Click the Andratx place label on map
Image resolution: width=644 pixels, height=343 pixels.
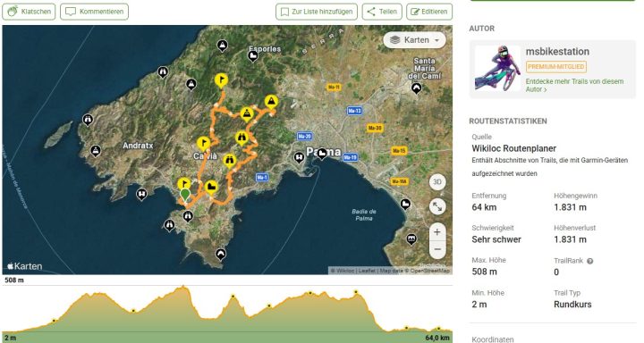tap(138, 146)
